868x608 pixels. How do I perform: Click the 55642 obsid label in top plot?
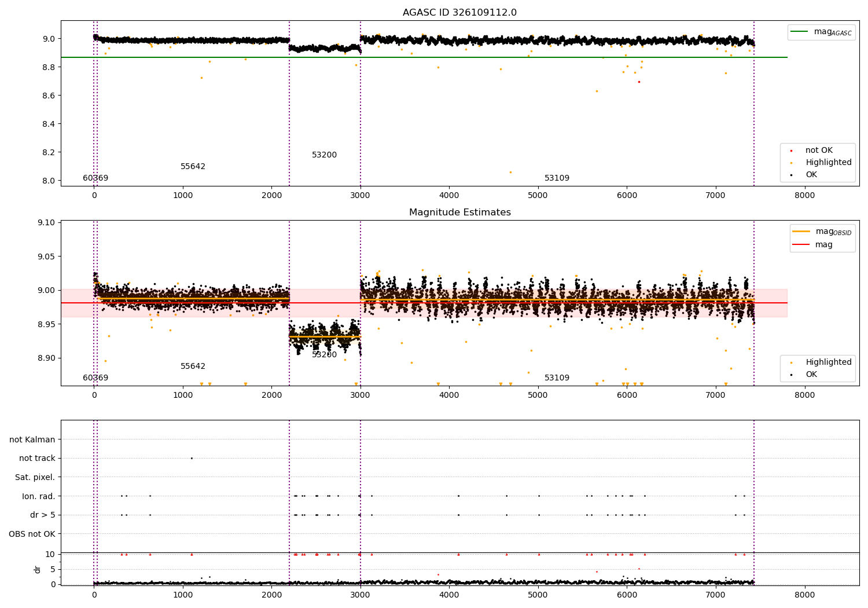pos(193,167)
